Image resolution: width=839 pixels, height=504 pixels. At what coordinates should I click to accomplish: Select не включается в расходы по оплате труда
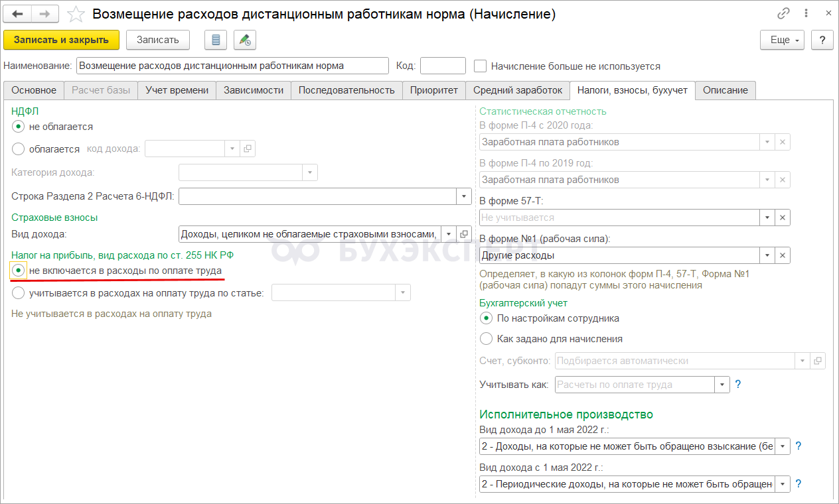(19, 271)
